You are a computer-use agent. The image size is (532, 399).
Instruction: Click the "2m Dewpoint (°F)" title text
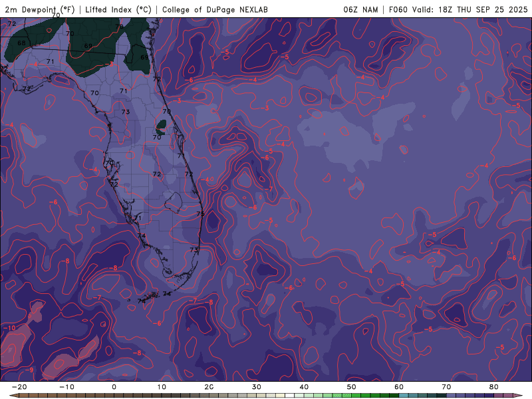click(x=40, y=9)
